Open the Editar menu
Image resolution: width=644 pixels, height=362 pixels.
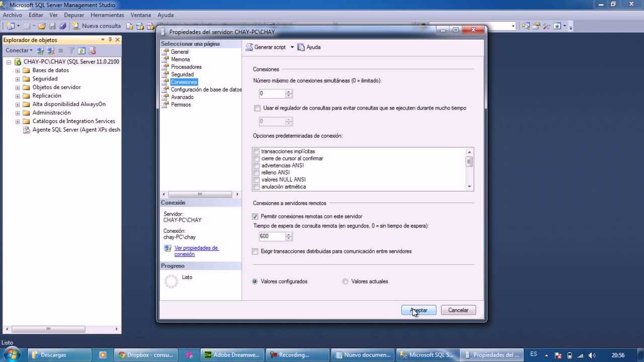click(36, 15)
